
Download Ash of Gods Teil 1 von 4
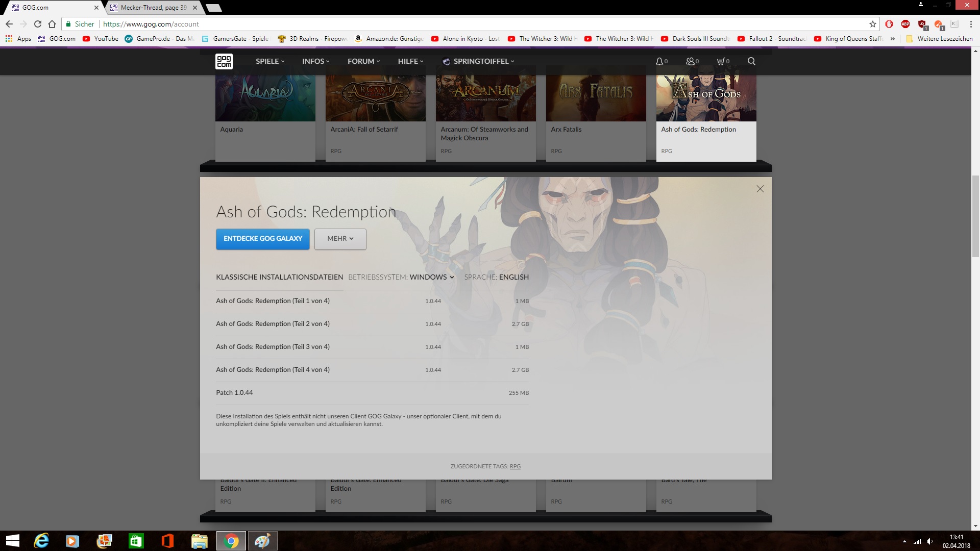(x=372, y=301)
